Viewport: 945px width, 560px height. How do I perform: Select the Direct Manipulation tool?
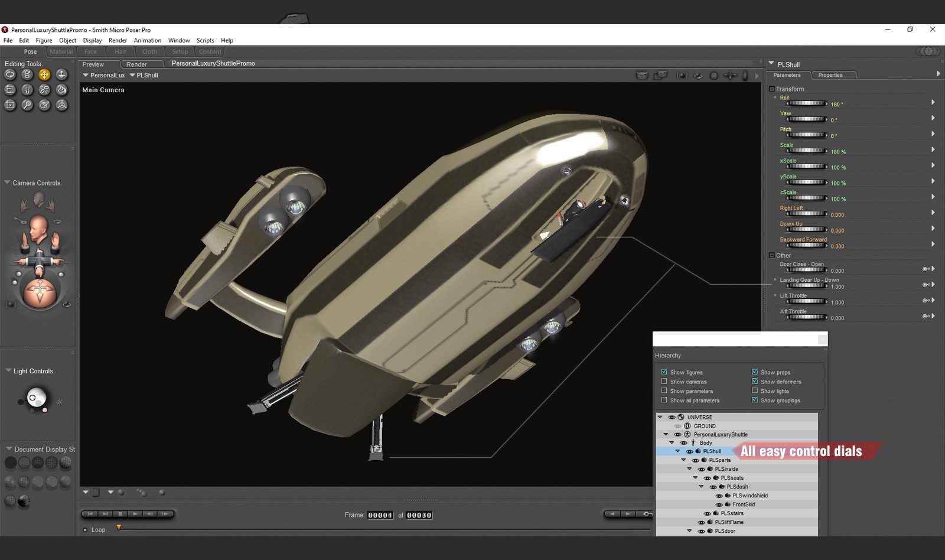(x=61, y=105)
